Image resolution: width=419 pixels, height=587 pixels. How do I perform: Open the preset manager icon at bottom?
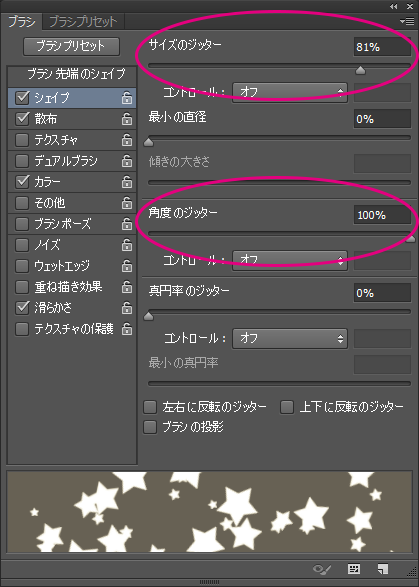[x=354, y=569]
